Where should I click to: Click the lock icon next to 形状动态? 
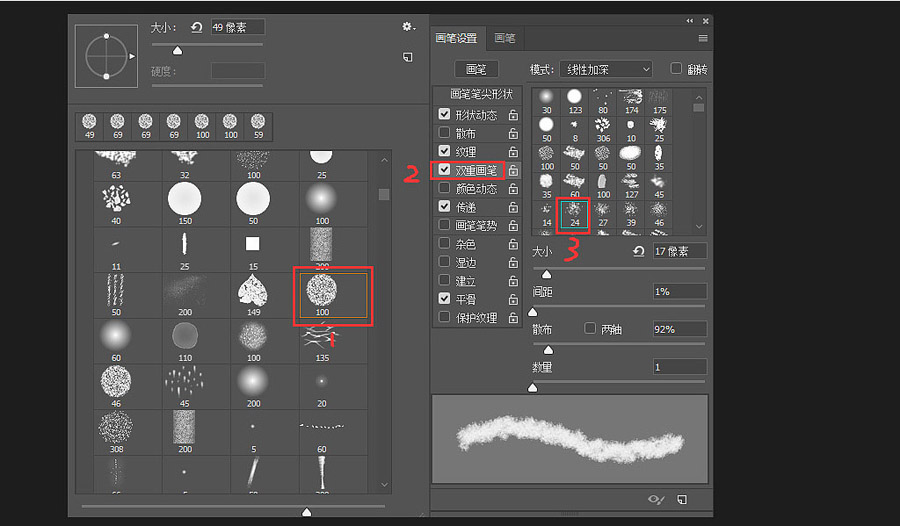click(513, 115)
